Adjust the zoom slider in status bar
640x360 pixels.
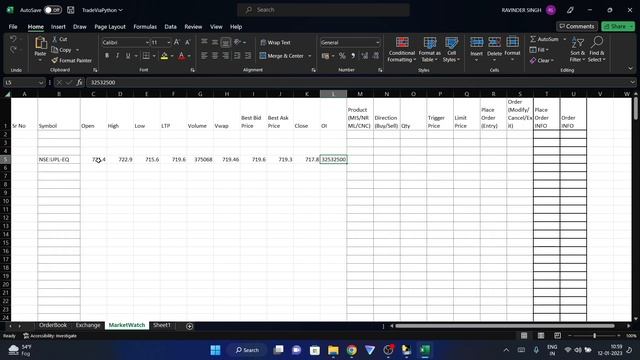[594, 336]
